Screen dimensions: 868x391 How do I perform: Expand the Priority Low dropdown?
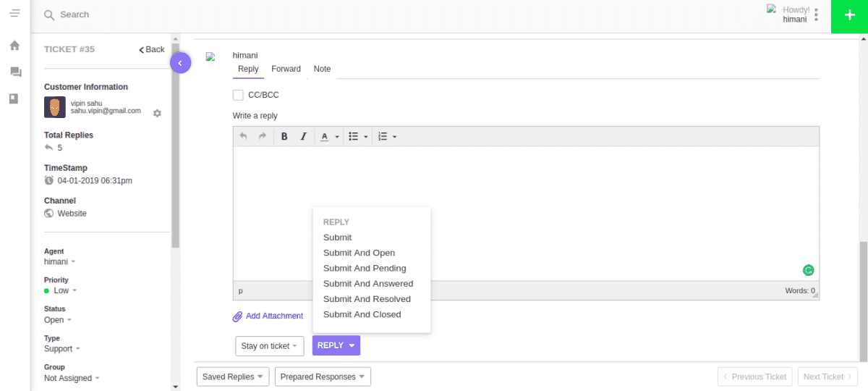[61, 290]
